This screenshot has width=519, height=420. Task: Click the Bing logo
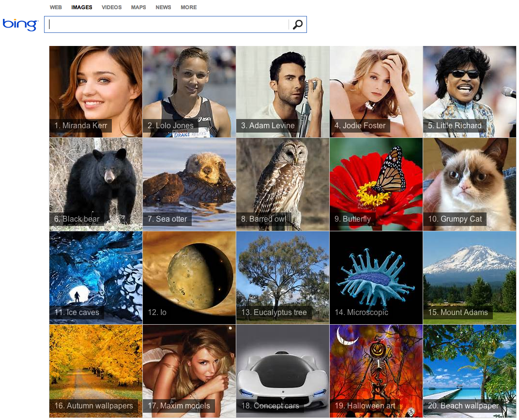click(x=20, y=25)
